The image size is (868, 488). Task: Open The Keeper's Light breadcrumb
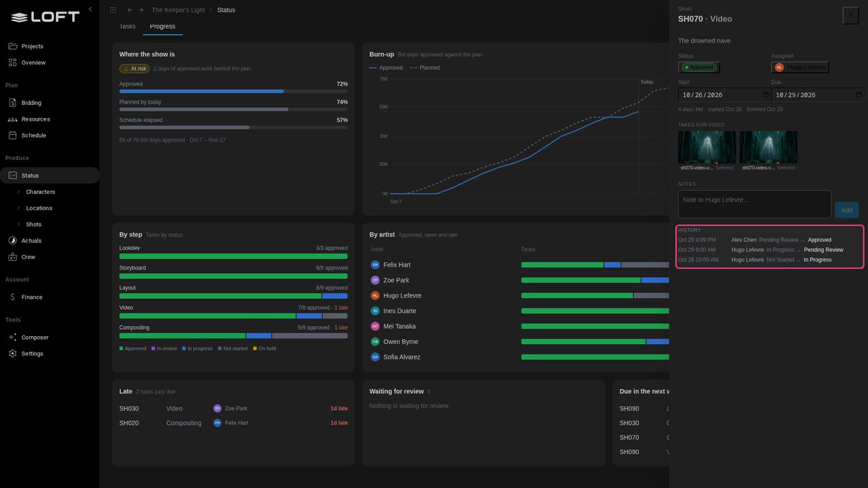177,10
